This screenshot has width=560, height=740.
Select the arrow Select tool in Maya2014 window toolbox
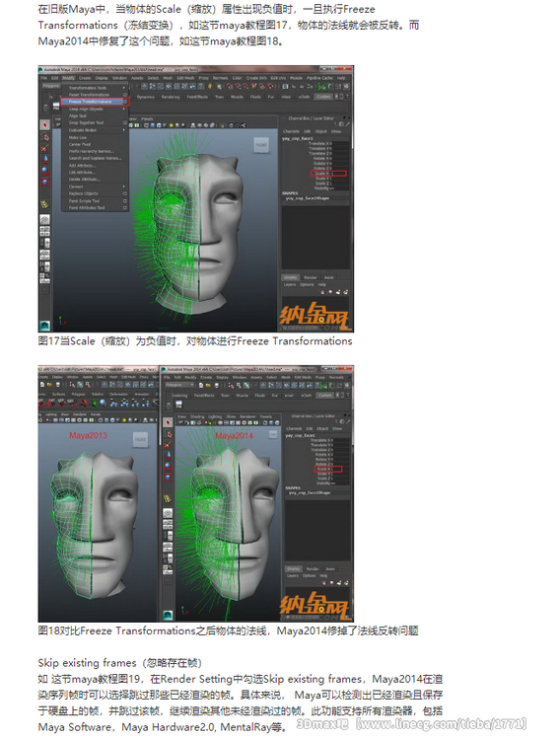coord(168,422)
